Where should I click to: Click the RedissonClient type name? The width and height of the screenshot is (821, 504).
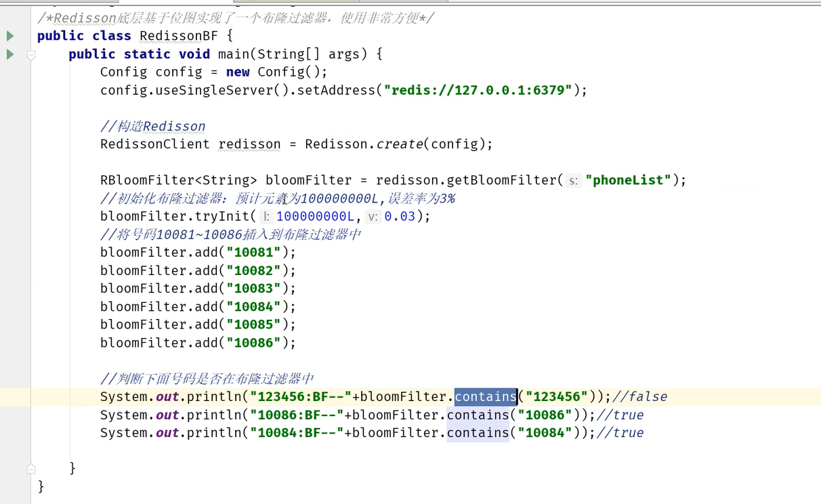[x=155, y=144]
